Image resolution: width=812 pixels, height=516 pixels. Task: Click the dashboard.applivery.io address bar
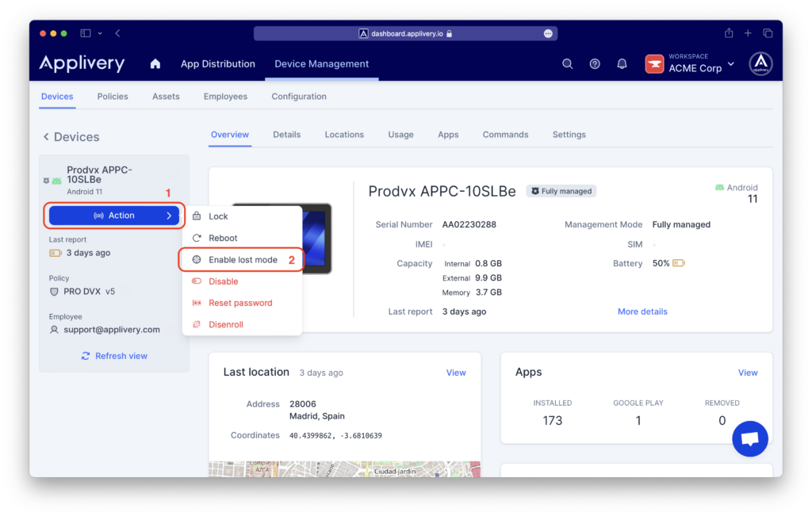[405, 33]
